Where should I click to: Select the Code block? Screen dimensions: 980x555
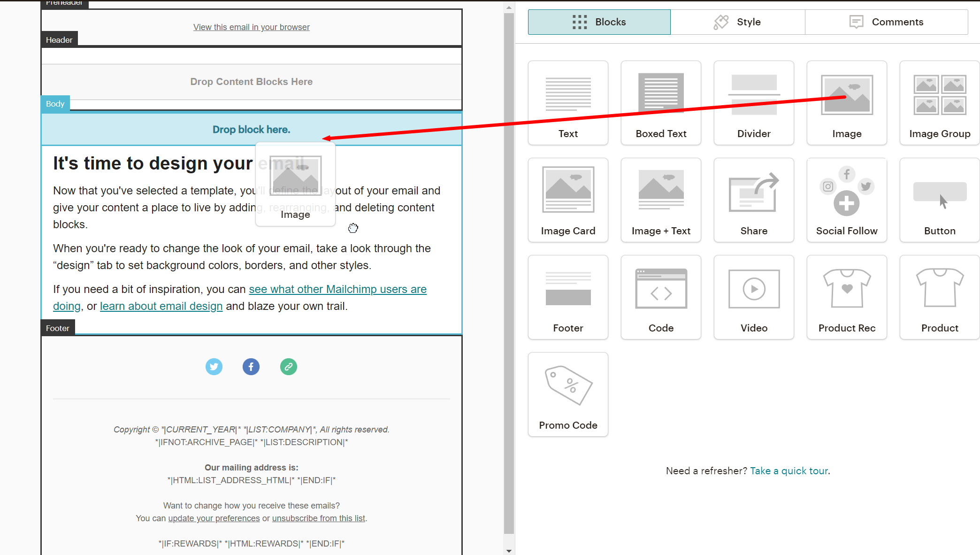(661, 297)
